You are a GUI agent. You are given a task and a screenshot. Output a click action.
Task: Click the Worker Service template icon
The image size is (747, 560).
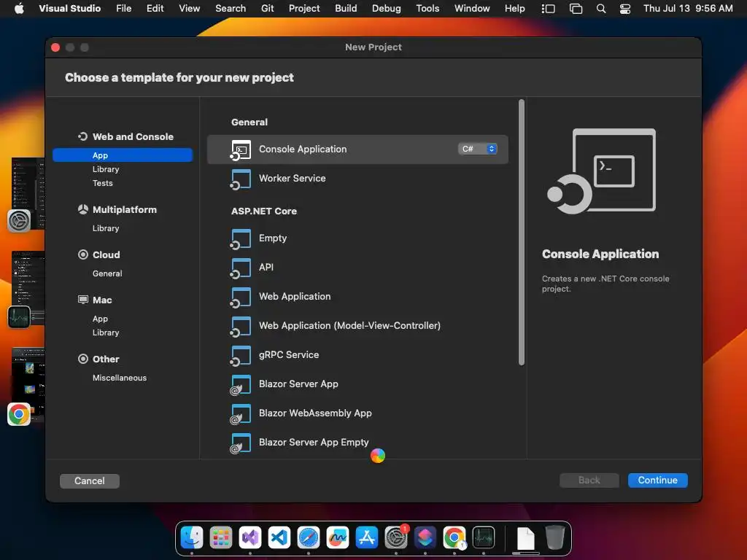241,179
